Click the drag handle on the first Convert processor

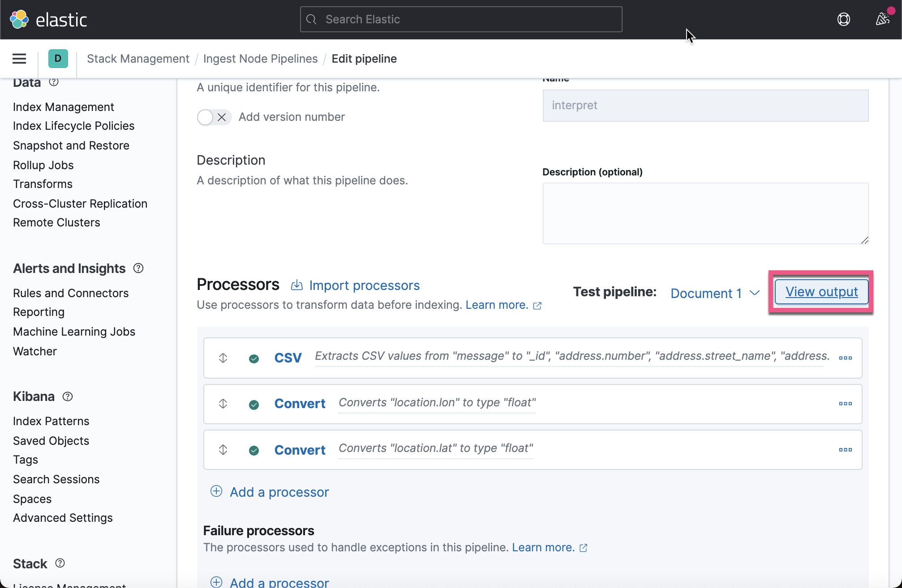point(223,404)
